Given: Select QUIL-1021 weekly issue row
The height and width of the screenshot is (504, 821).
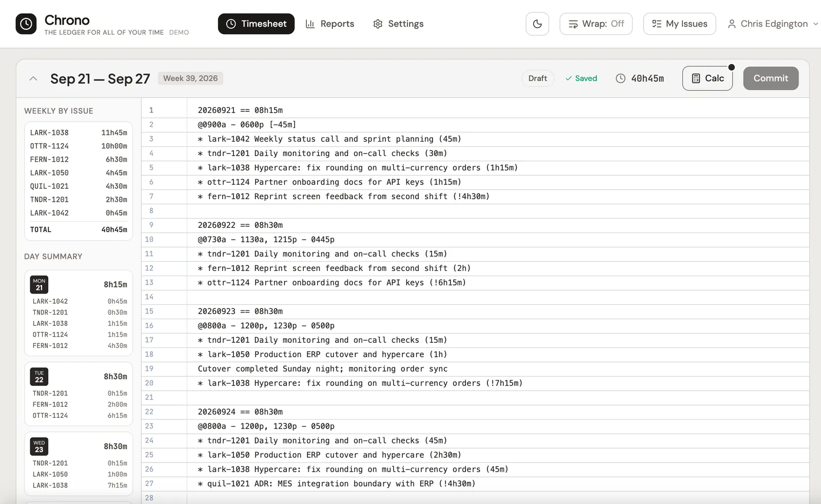Looking at the screenshot, I should [x=79, y=186].
